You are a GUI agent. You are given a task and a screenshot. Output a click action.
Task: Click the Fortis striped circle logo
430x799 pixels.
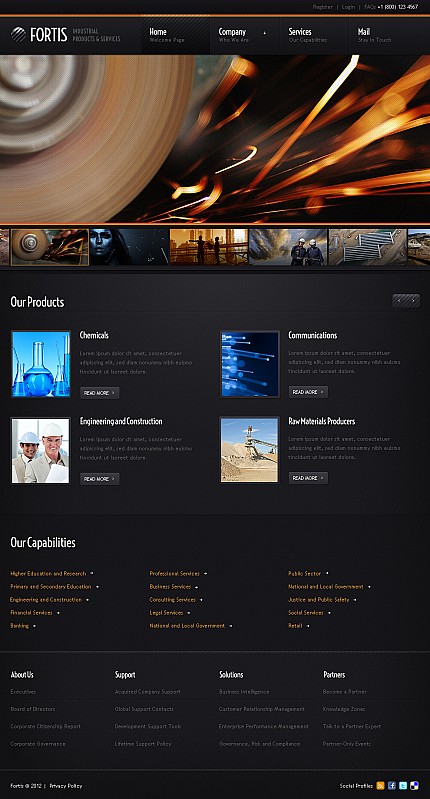18,35
